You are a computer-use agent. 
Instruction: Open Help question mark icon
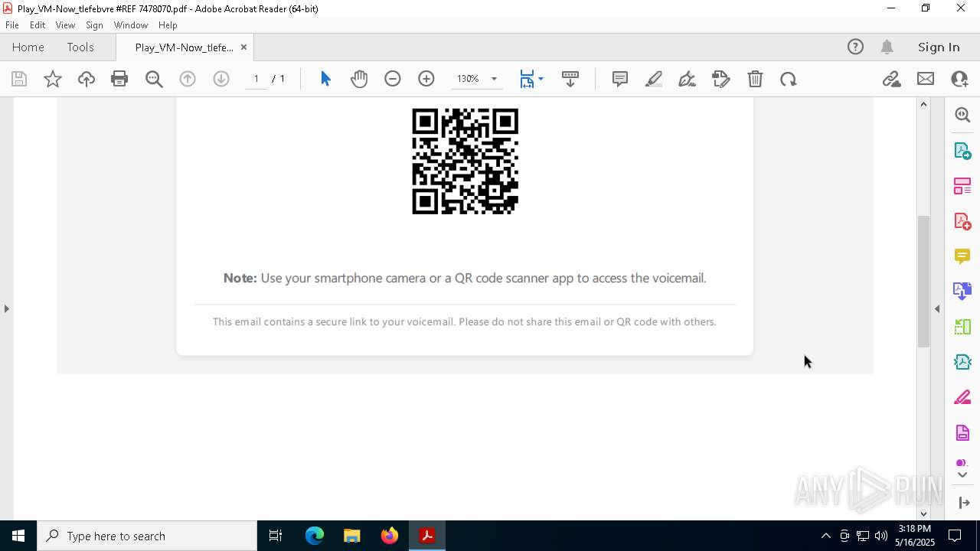(x=855, y=47)
